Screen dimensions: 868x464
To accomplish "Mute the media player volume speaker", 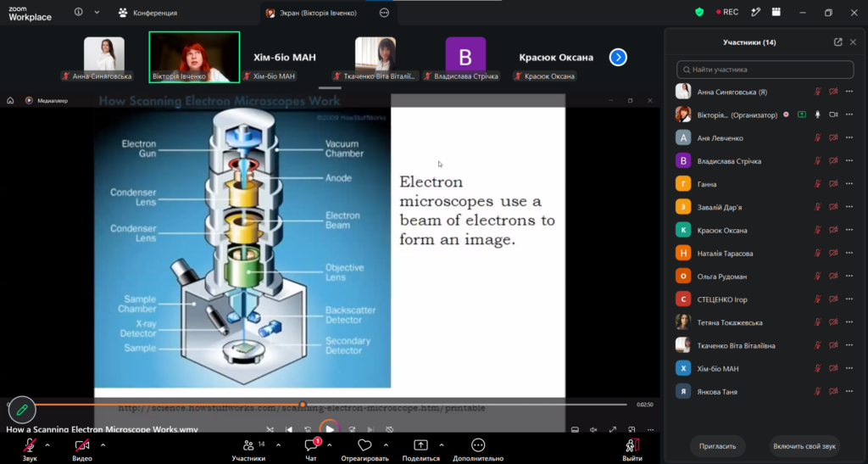I will pyautogui.click(x=593, y=430).
